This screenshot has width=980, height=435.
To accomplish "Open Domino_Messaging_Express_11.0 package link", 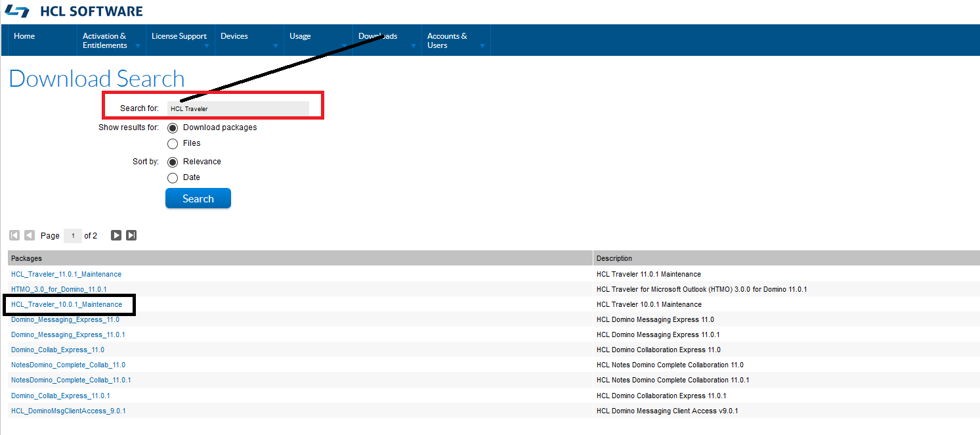I will coord(65,319).
